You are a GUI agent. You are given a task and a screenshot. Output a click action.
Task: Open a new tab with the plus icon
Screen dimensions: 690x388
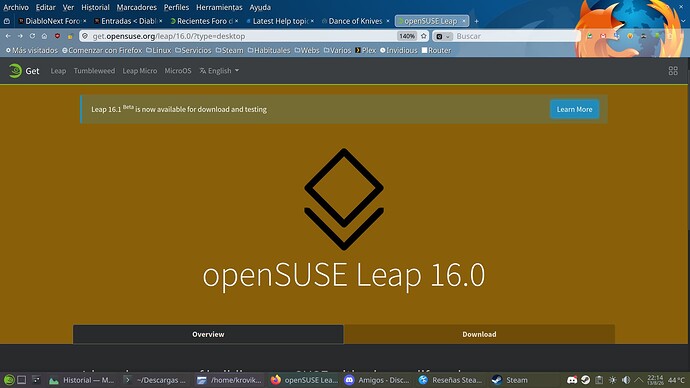coord(476,21)
